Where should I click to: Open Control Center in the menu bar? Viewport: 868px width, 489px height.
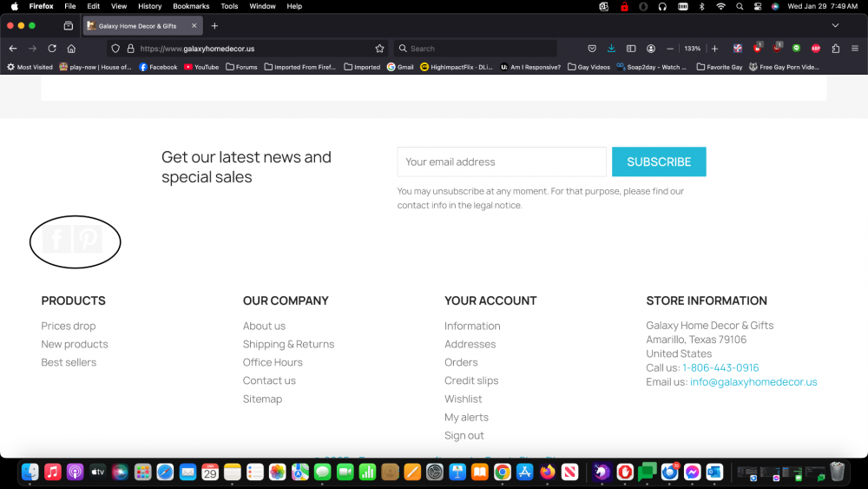[757, 6]
